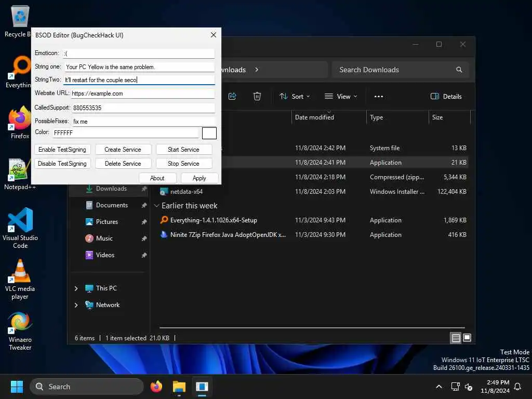Open VLC media player shortcut
Image resolution: width=532 pixels, height=399 pixels.
20,280
